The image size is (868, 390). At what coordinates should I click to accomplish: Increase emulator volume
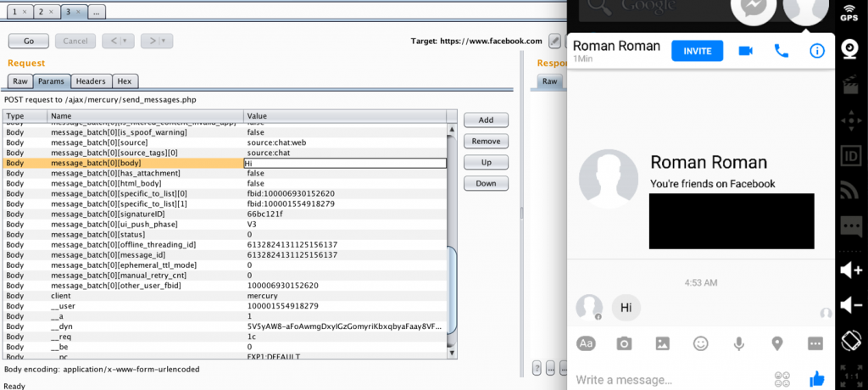(x=851, y=270)
